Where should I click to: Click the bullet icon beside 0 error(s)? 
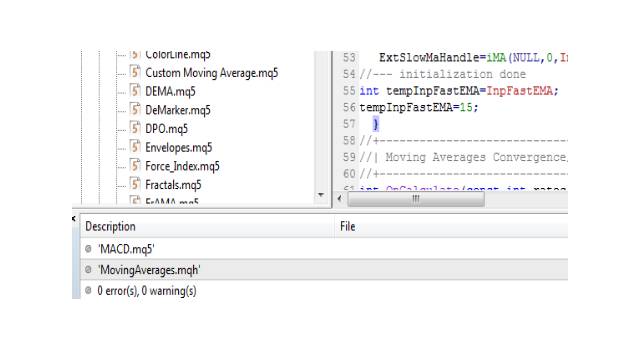(x=88, y=291)
